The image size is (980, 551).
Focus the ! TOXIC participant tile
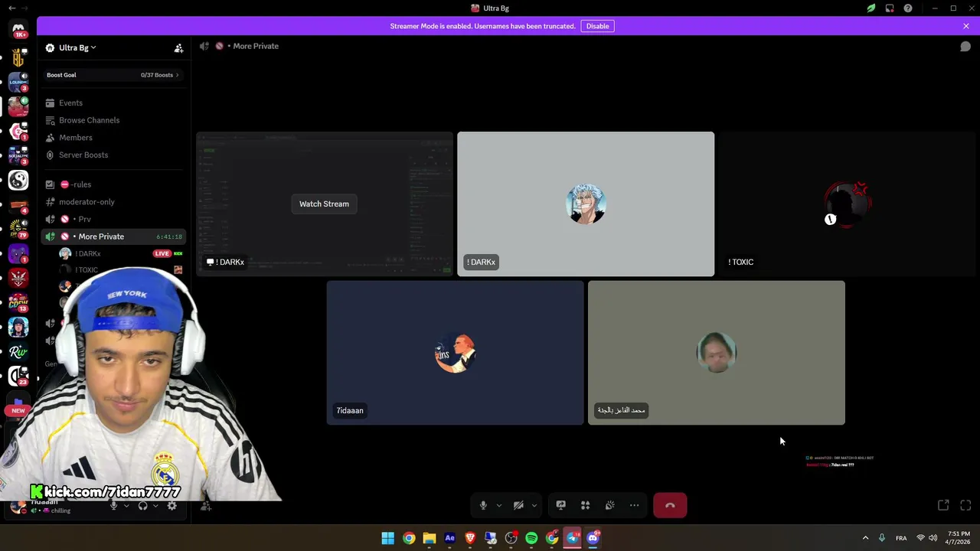(847, 204)
